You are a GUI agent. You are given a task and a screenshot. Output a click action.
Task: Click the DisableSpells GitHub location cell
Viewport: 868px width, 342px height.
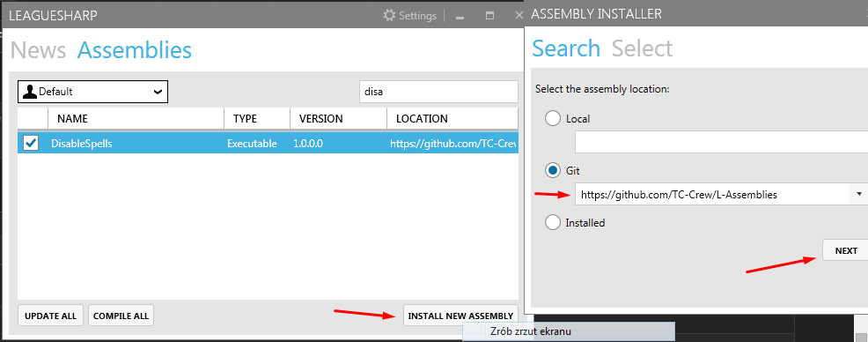coord(453,144)
